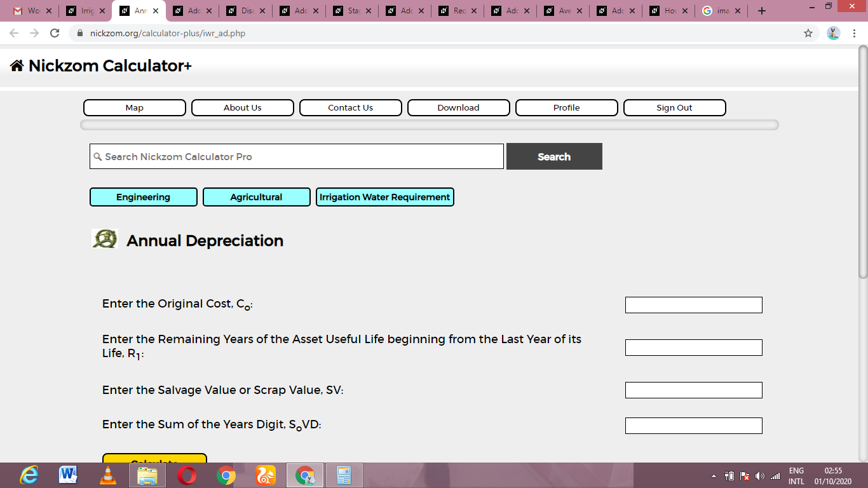Switch to the Google 'ima' tab

click(x=722, y=11)
